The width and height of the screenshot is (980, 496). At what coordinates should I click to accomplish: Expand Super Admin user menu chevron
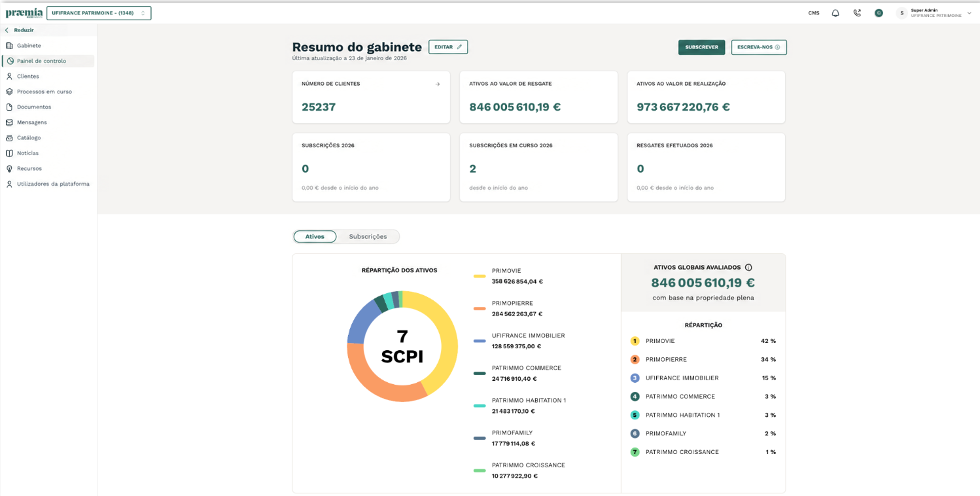tap(970, 13)
